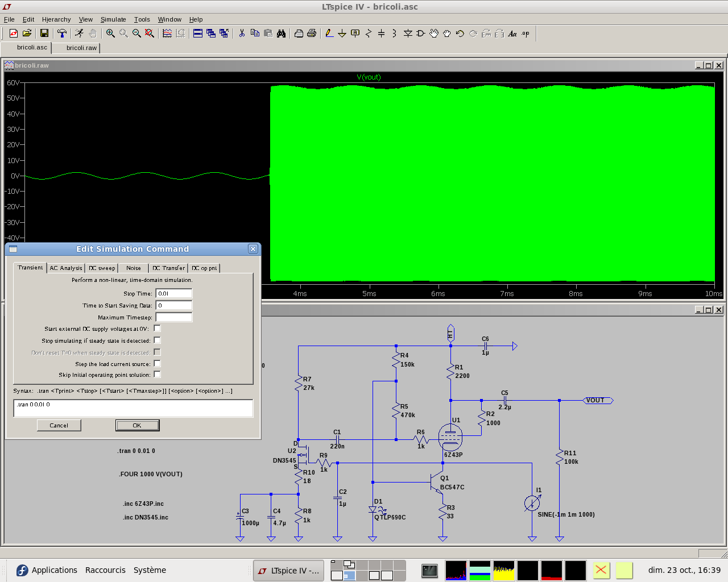Place a Capacitor component

[x=382, y=34]
